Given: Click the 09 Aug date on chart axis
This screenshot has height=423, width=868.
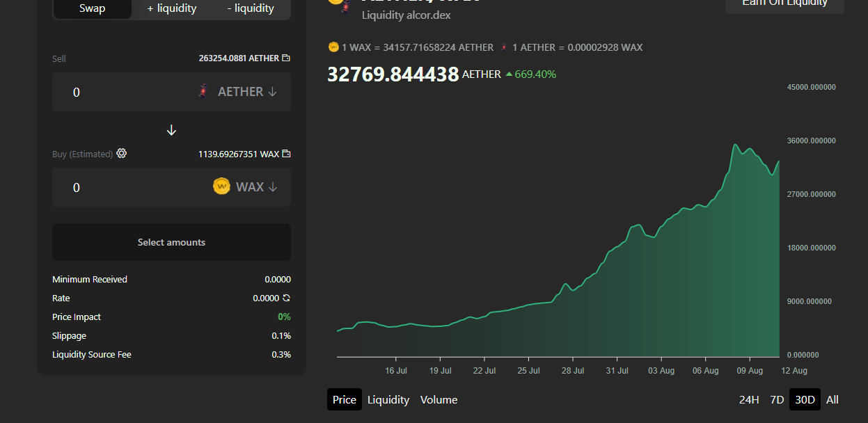Looking at the screenshot, I should [x=750, y=371].
